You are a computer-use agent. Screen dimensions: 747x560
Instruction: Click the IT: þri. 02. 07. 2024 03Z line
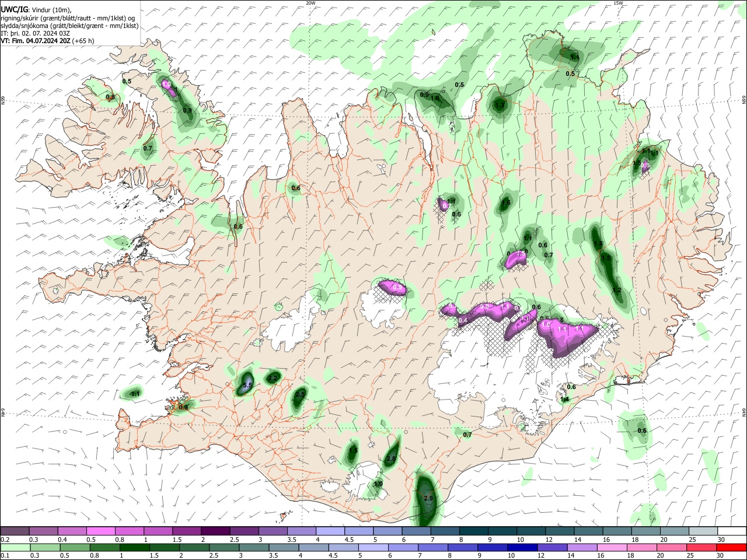tap(35, 33)
